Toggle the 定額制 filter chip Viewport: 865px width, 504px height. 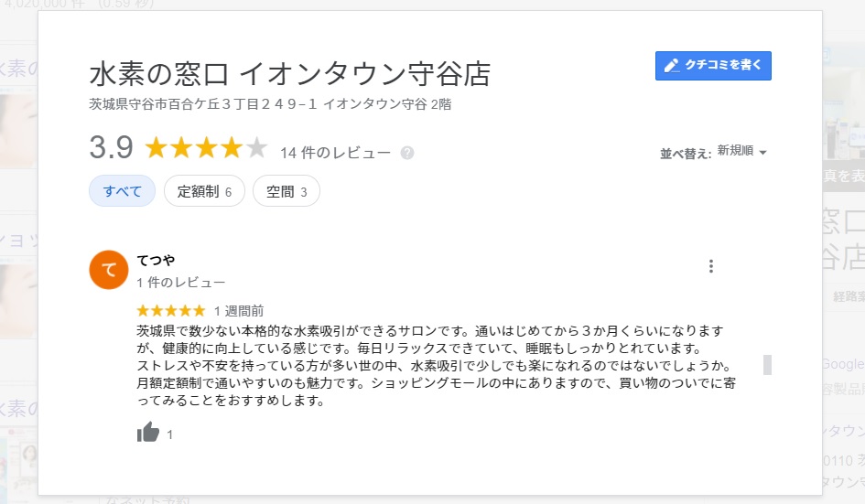pyautogui.click(x=204, y=191)
